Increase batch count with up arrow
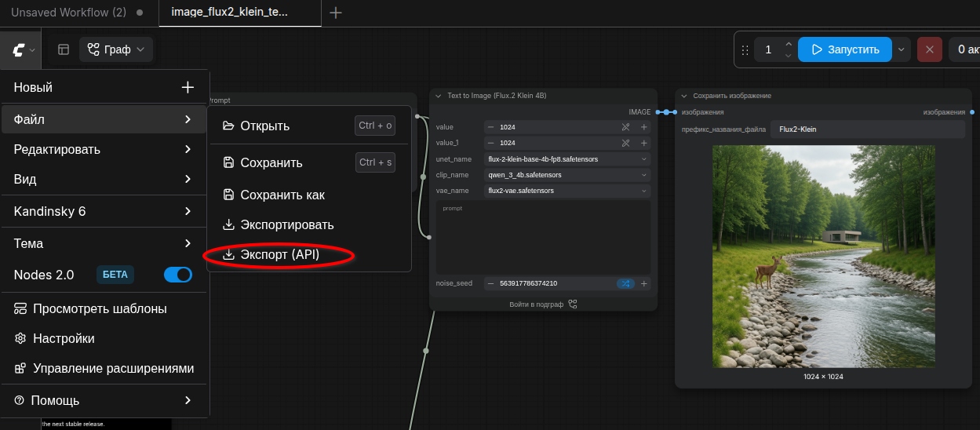The image size is (980, 430). tap(789, 44)
